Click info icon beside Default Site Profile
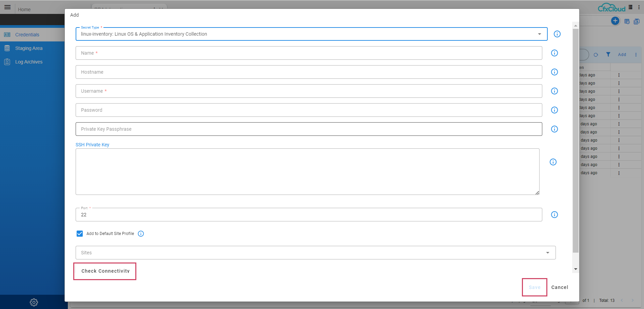The height and width of the screenshot is (309, 644). coord(141,234)
